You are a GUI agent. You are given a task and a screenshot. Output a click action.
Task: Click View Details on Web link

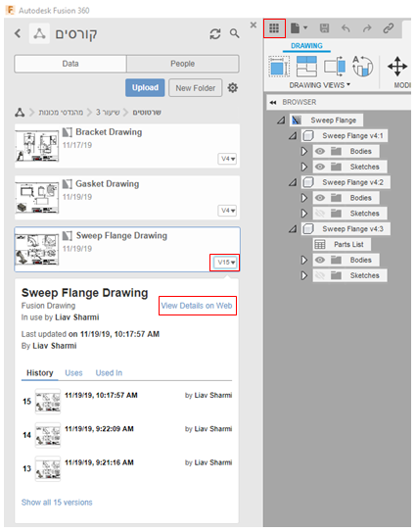coord(197,306)
